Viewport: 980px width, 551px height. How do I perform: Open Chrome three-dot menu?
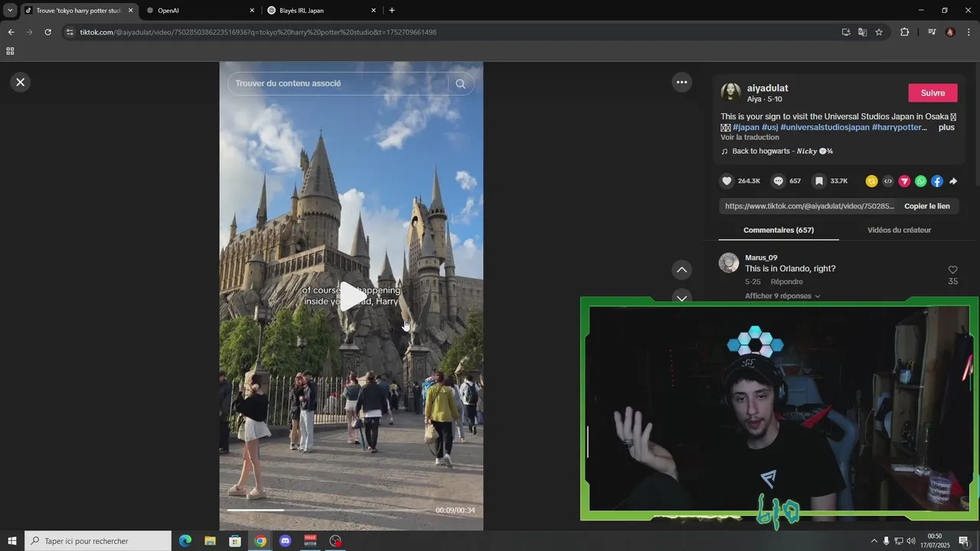pyautogui.click(x=969, y=32)
